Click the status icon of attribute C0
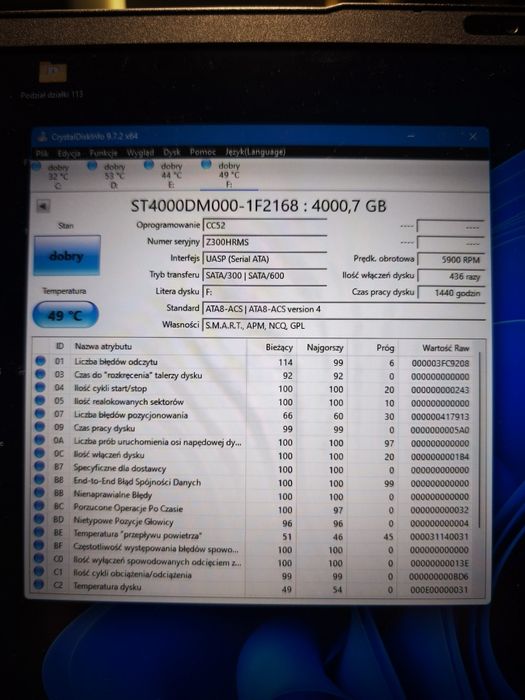 pyautogui.click(x=39, y=558)
